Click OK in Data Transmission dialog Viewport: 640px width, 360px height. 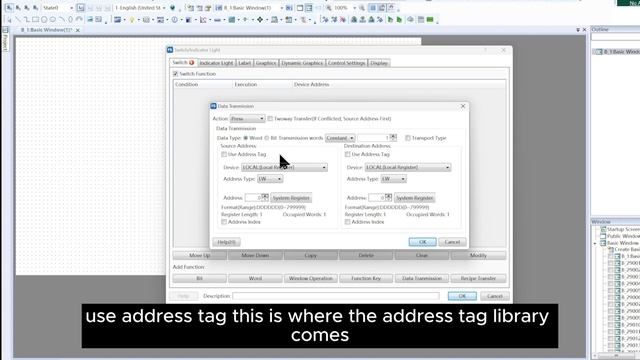tap(422, 242)
